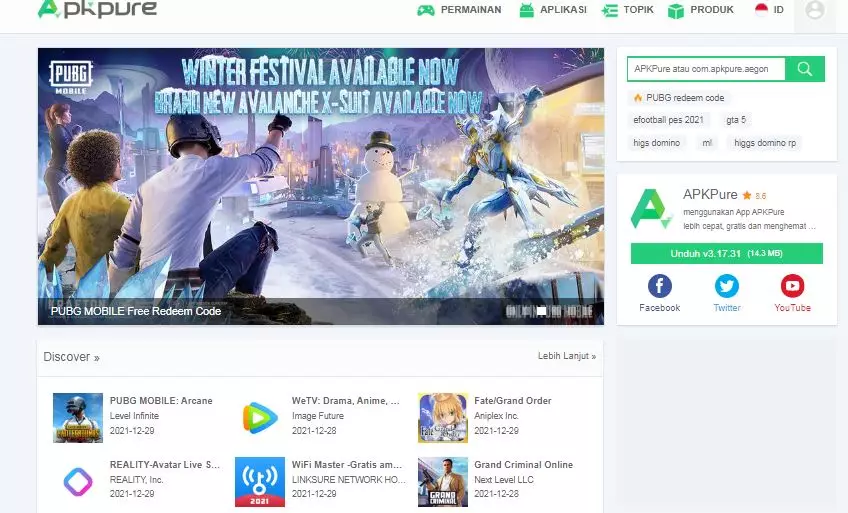Focus the APKPure search input field
Screen dimensions: 848x513
click(x=706, y=69)
